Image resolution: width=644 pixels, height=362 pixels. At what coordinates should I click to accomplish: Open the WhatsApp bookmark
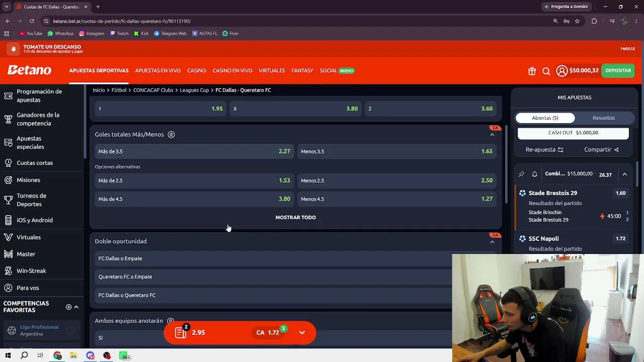click(x=60, y=34)
